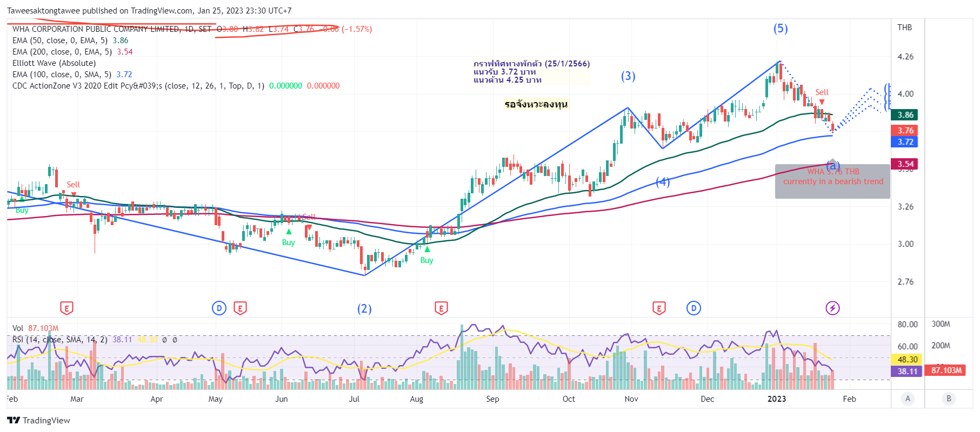Screen dimensions: 980x432
Task: Click the 2023 label on time axis
Action: coord(777,399)
